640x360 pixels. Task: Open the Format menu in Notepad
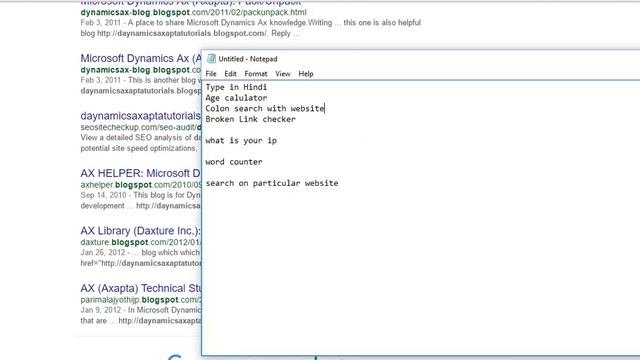[x=256, y=74]
